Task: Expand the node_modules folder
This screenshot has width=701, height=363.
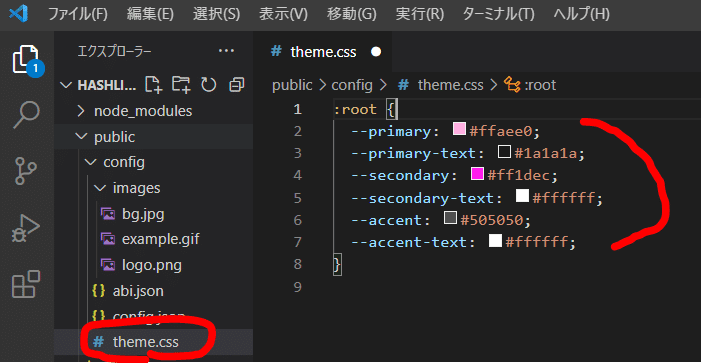Action: (x=143, y=111)
